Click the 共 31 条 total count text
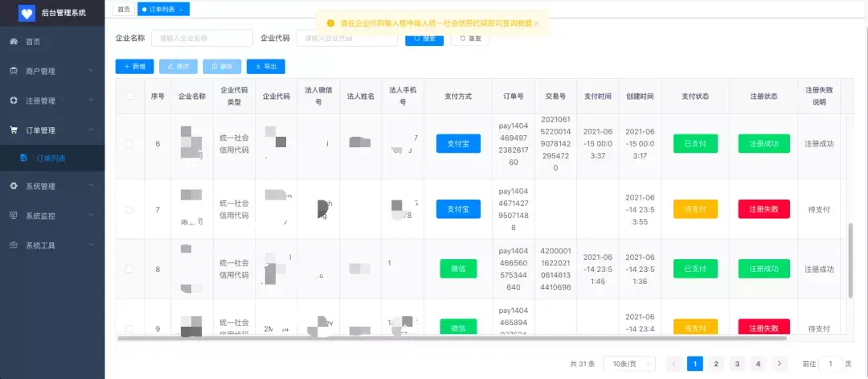This screenshot has height=379, width=868. (x=582, y=364)
